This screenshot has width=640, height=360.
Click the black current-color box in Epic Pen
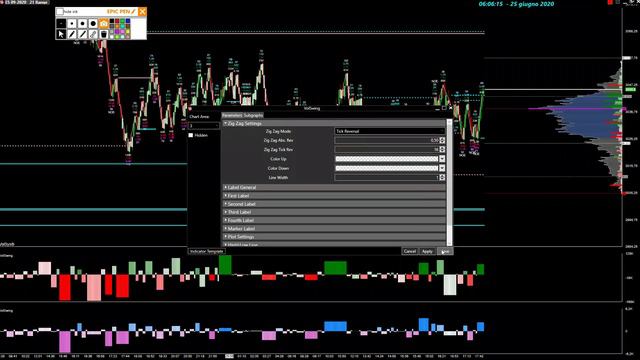[x=61, y=23]
